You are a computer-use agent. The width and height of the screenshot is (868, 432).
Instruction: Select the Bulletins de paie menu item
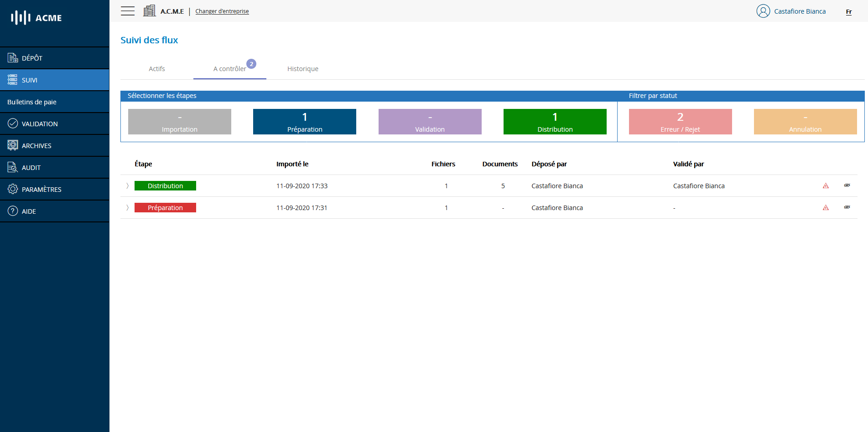[x=32, y=102]
